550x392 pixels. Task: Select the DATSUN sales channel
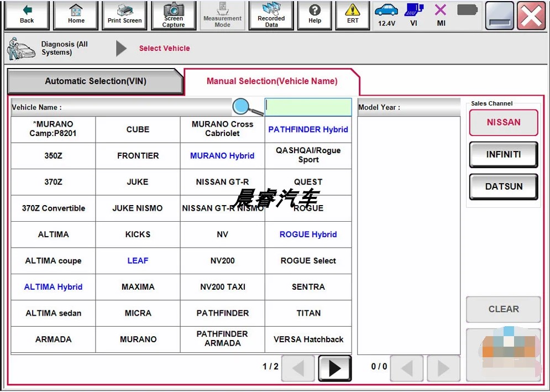click(x=504, y=187)
